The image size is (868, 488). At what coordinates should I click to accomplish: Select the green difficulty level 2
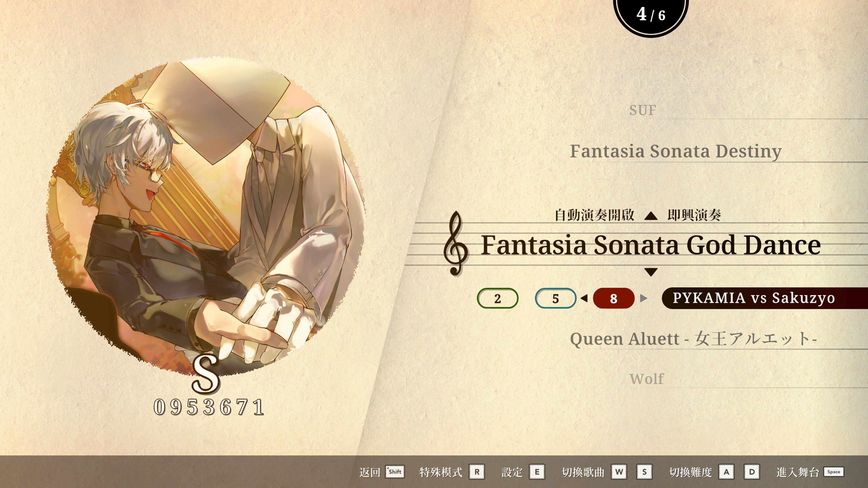[497, 299]
